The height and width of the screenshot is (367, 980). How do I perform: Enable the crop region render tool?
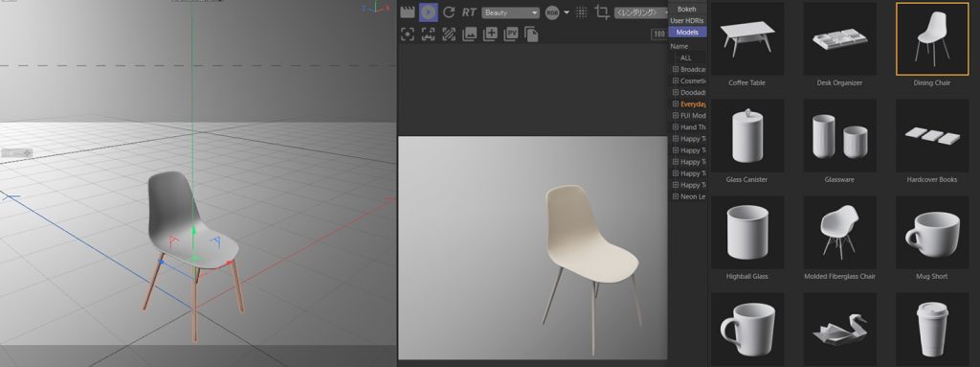click(602, 12)
